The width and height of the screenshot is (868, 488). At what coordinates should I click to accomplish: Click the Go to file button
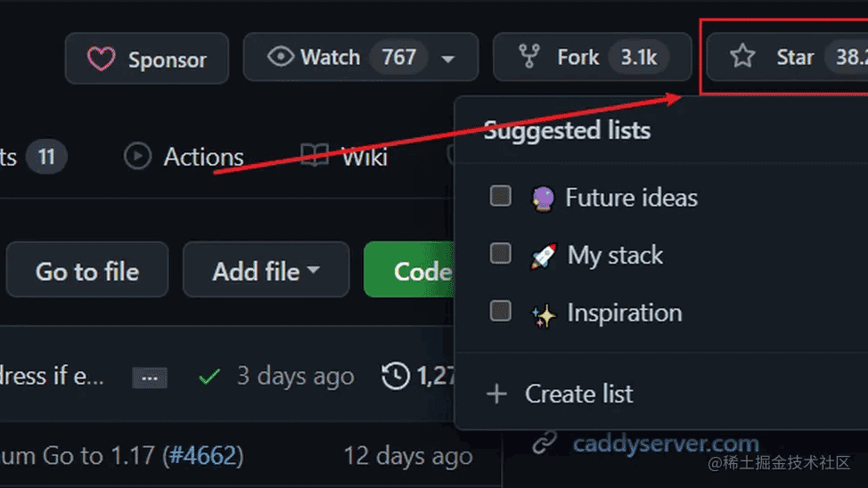click(x=86, y=271)
